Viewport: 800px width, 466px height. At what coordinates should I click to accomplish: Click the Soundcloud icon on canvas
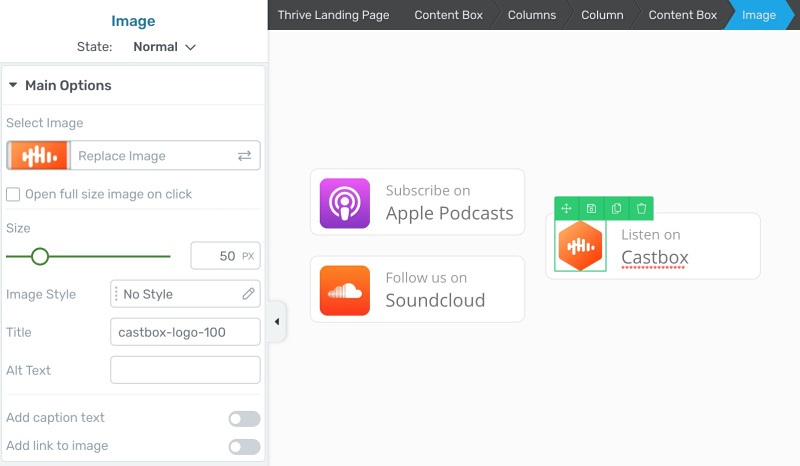pyautogui.click(x=345, y=290)
